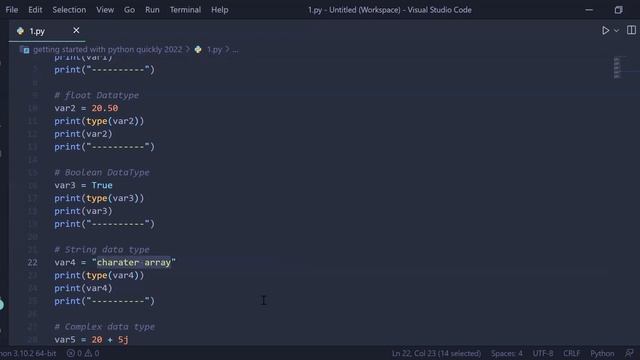Change line endings via 'CRLF'

pos(571,353)
